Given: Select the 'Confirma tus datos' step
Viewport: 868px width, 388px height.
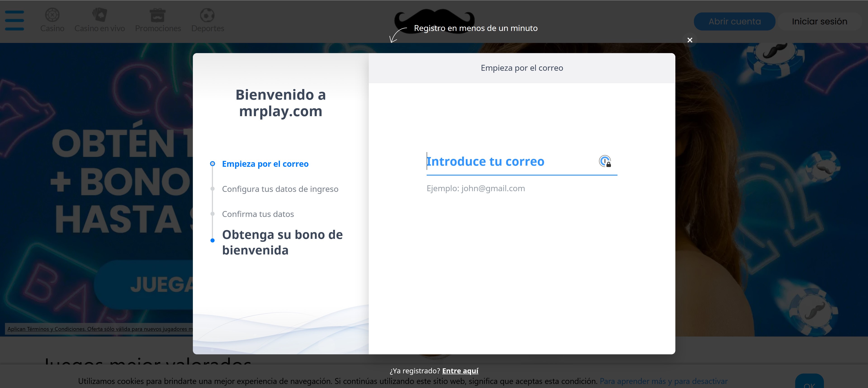Looking at the screenshot, I should [x=258, y=214].
